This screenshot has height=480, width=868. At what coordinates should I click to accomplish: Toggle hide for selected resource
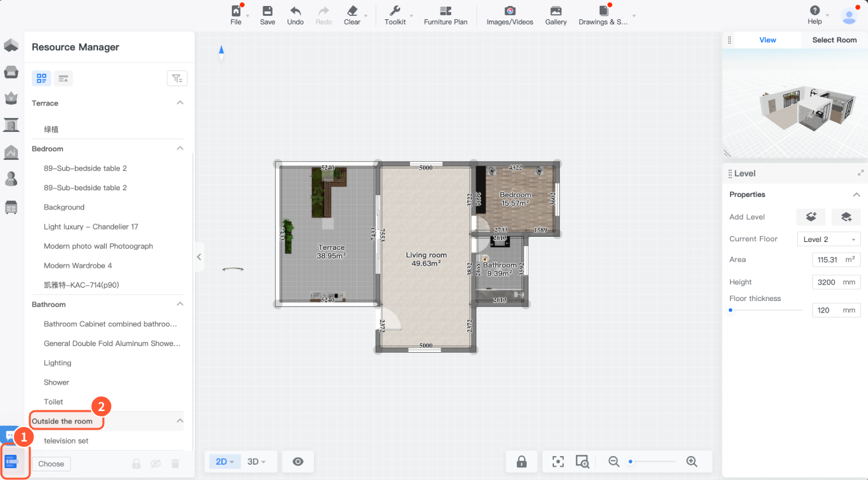click(156, 464)
